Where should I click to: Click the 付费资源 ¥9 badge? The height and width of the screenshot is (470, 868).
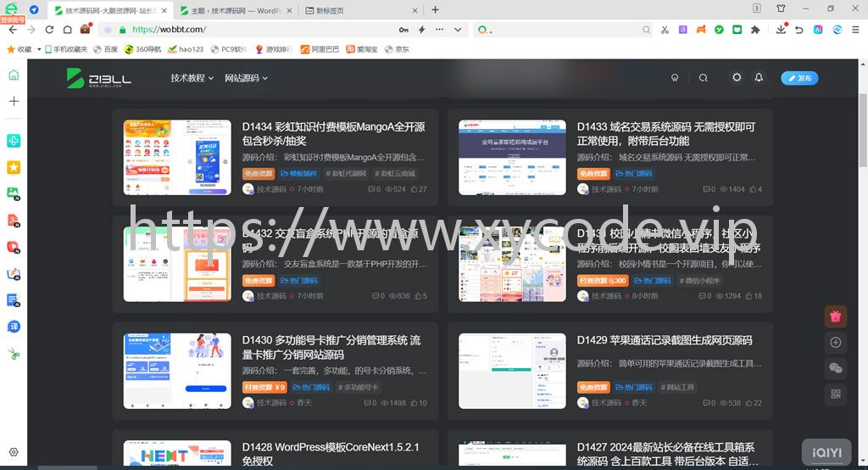click(264, 388)
